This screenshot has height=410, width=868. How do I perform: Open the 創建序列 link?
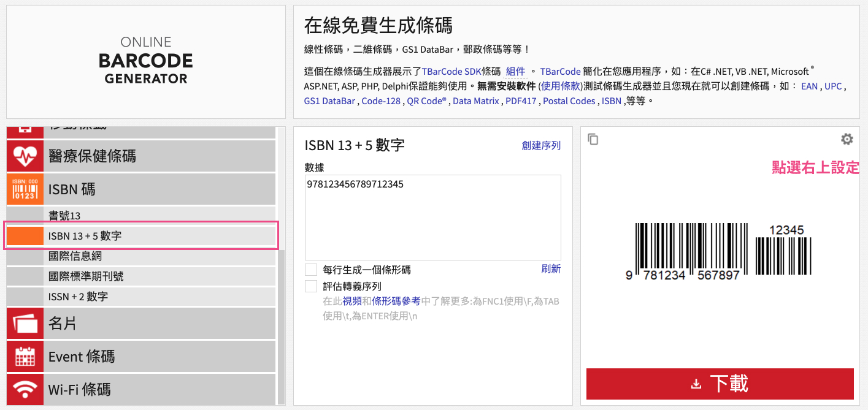(540, 145)
